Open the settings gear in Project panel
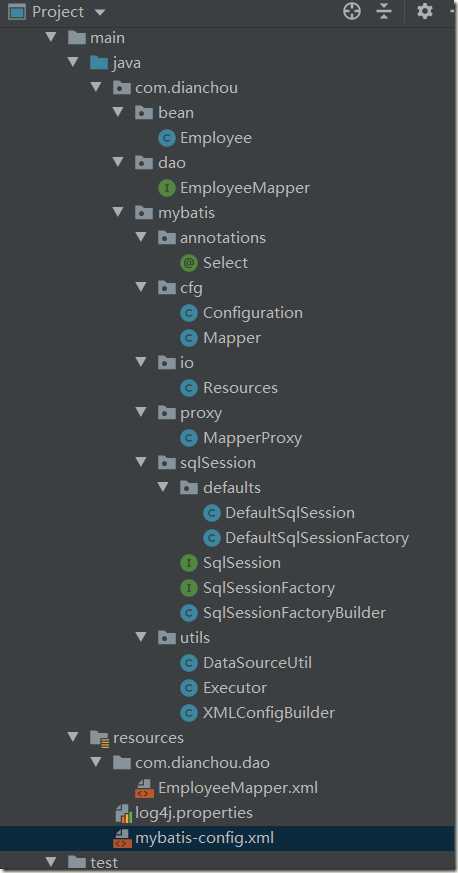The width and height of the screenshot is (458, 873). 425,11
